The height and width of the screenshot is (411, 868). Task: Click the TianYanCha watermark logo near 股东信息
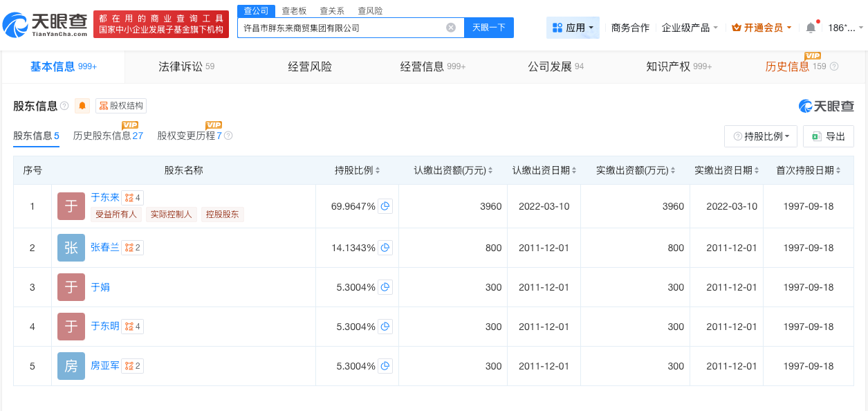825,105
